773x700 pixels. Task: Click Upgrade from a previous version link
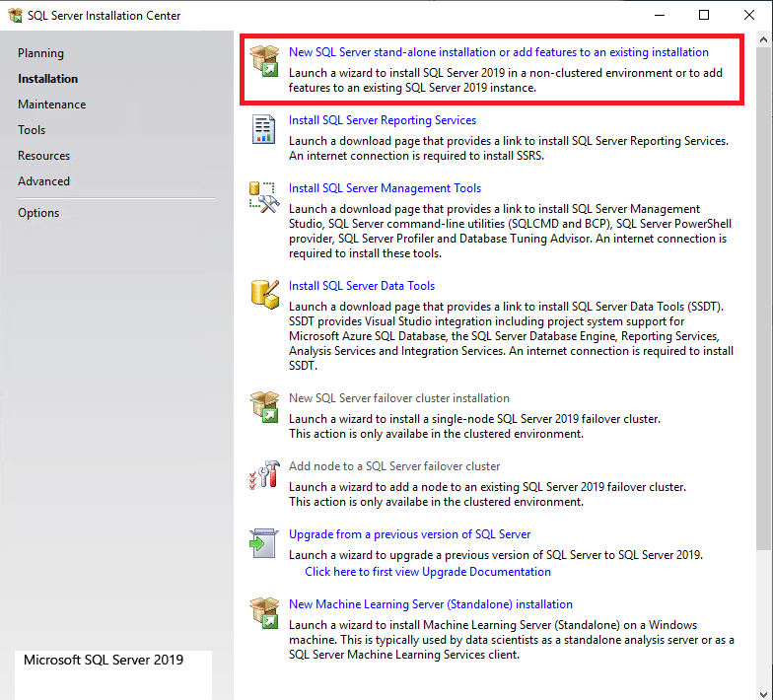tap(410, 534)
